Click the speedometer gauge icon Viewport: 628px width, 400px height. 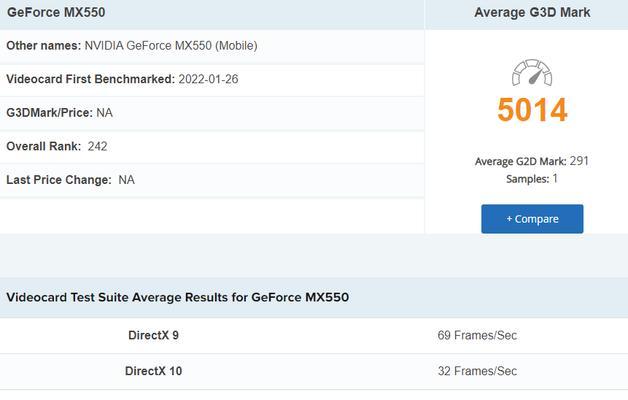pos(532,72)
